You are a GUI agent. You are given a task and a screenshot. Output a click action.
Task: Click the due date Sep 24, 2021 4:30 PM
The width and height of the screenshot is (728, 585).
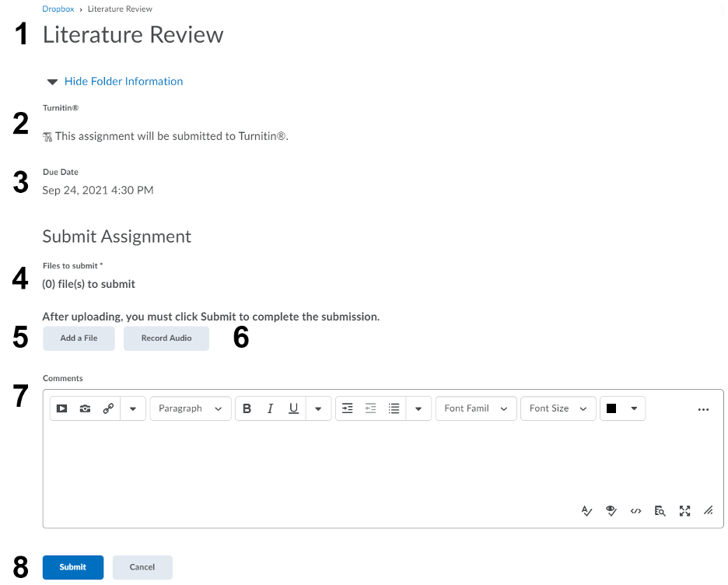pyautogui.click(x=98, y=191)
